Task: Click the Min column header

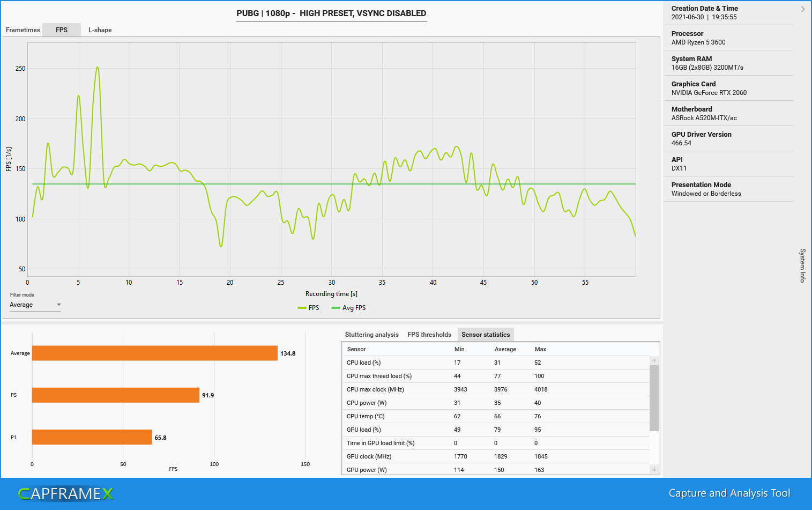Action: (x=459, y=349)
